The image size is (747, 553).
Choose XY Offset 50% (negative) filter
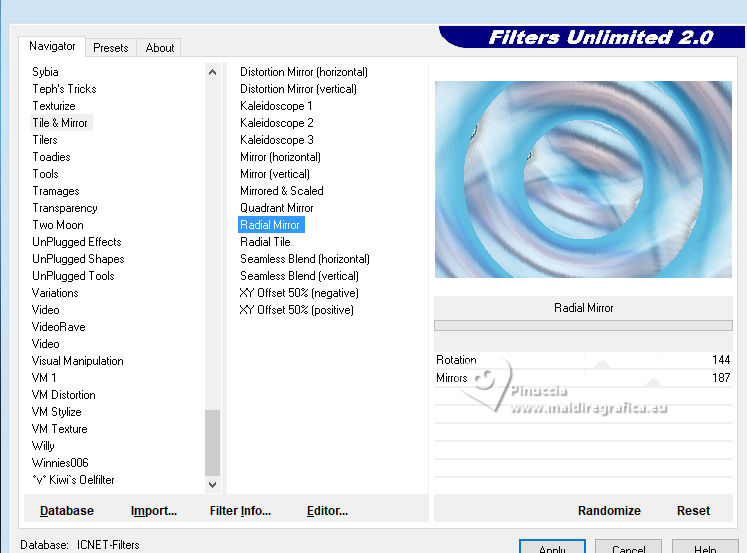[x=299, y=293]
